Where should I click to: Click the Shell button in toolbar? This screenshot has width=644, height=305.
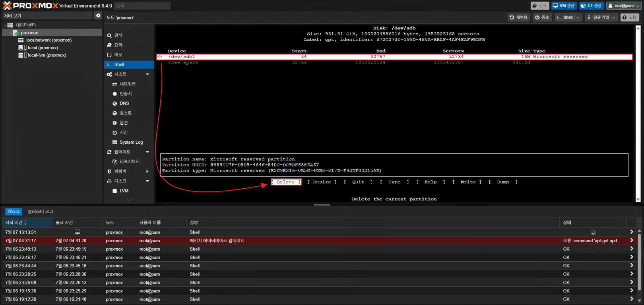(564, 17)
